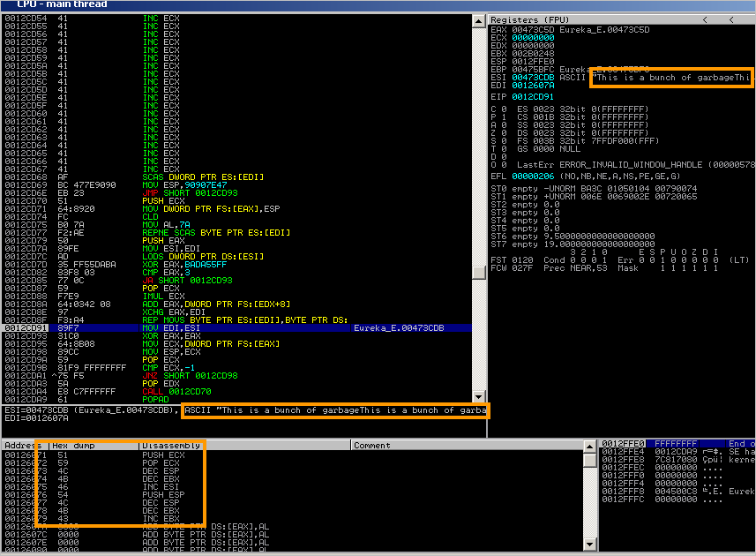The width and height of the screenshot is (756, 556).
Task: Click the dump pane scrollbar thumb
Action: [x=589, y=460]
